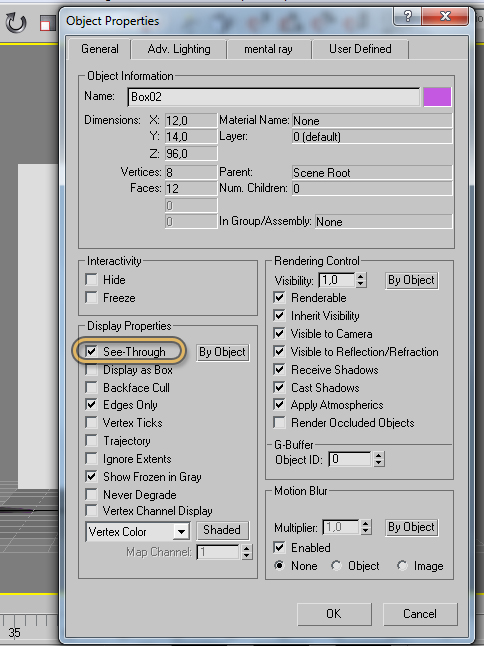This screenshot has width=484, height=646.
Task: Switch to the Adv. Lighting tab
Action: (179, 49)
